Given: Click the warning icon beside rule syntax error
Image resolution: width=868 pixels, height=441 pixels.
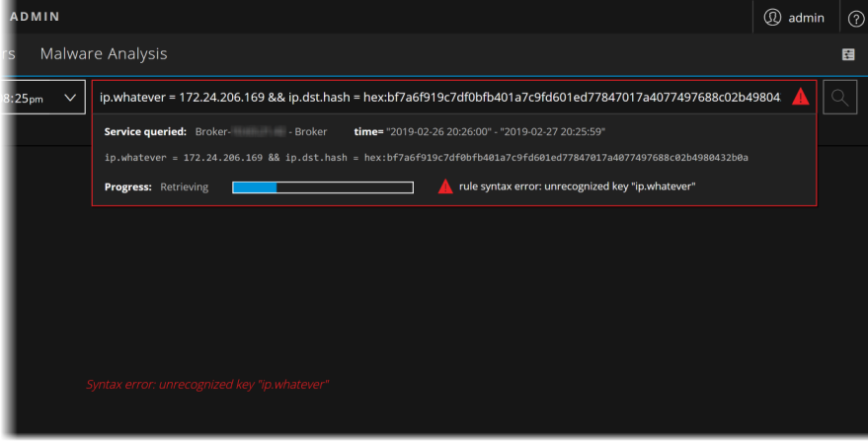Looking at the screenshot, I should click(445, 186).
